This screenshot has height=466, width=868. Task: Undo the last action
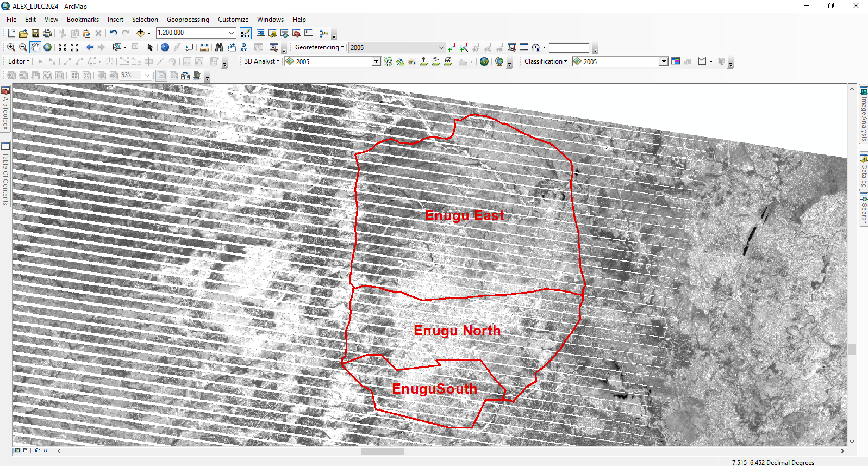pos(114,33)
